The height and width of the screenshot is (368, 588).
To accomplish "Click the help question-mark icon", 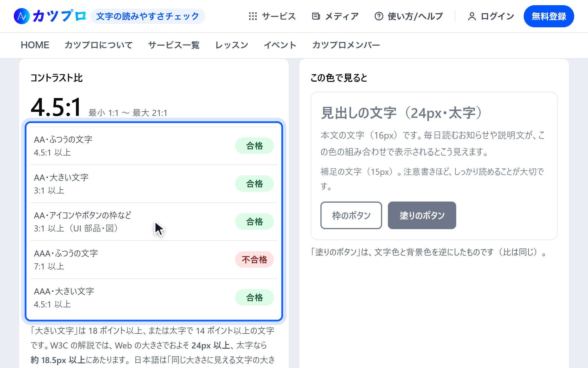I will (x=379, y=16).
